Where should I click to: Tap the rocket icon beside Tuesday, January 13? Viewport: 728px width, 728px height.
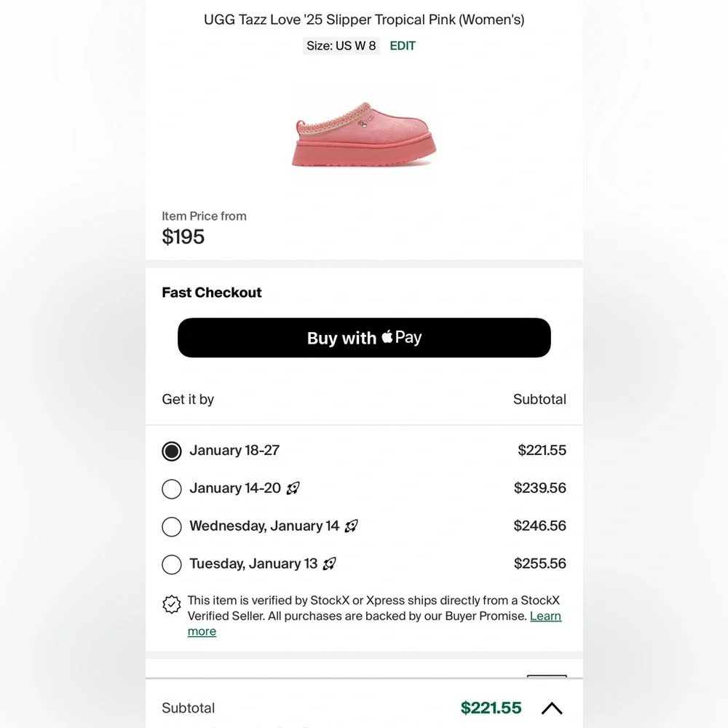coord(330,564)
